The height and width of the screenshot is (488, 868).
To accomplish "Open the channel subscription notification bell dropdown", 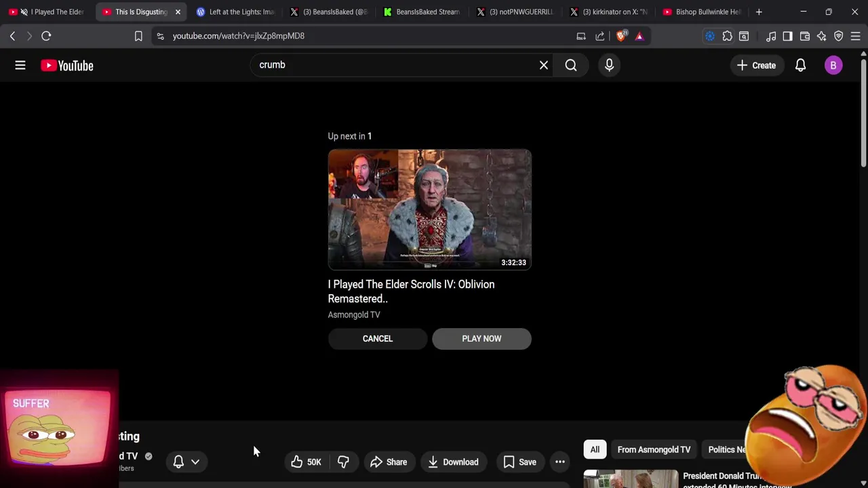I will pyautogui.click(x=186, y=462).
